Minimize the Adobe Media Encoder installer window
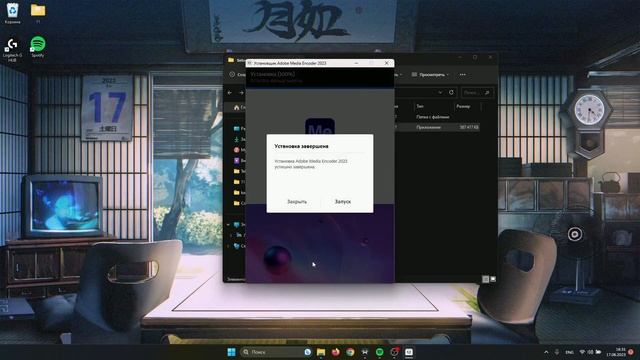Image resolution: width=640 pixels, height=360 pixels. [356, 63]
